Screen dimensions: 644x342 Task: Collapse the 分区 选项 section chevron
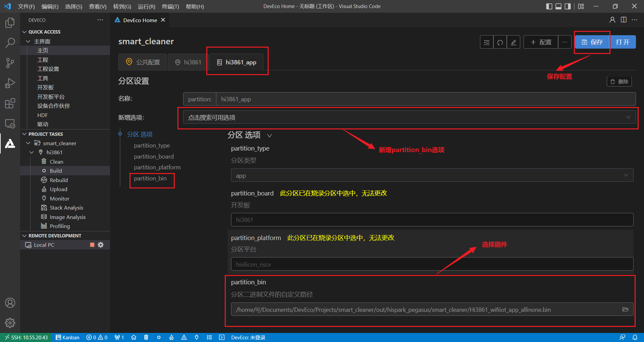coord(269,135)
